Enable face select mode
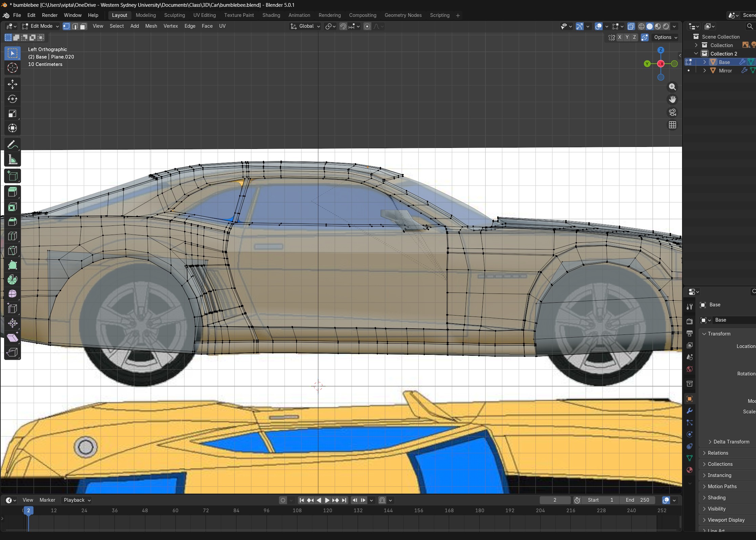756x540 pixels. 83,26
